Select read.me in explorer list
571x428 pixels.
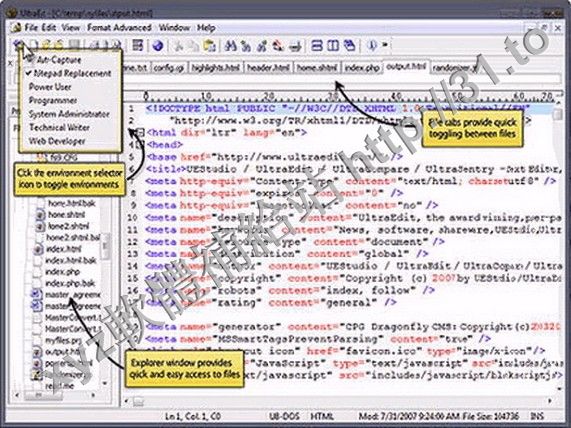59,385
